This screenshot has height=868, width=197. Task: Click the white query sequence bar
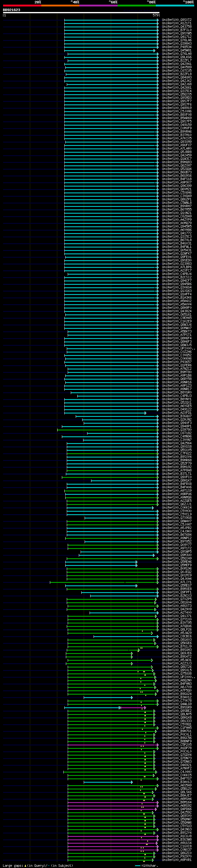[x=81, y=12]
